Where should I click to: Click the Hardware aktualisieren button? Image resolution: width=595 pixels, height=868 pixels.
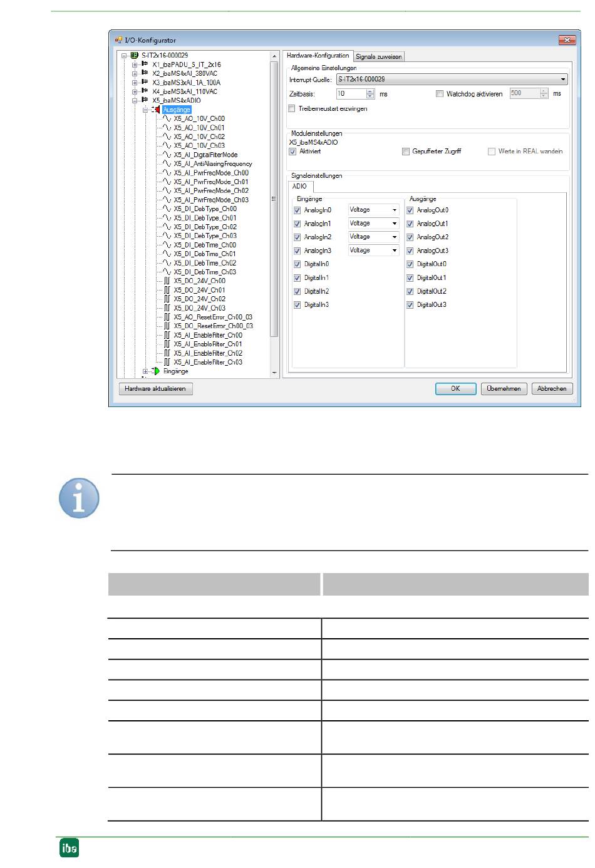[x=155, y=389]
